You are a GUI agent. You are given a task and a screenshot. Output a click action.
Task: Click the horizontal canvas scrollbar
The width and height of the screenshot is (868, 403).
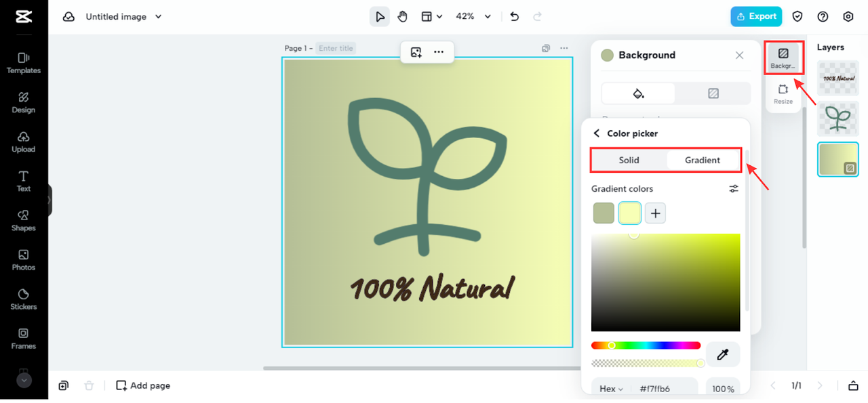[420, 368]
